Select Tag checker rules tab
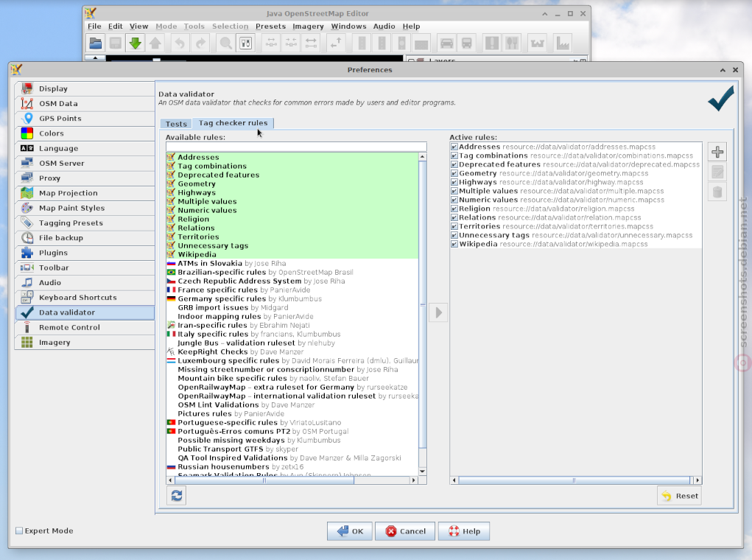The image size is (752, 560). 233,123
